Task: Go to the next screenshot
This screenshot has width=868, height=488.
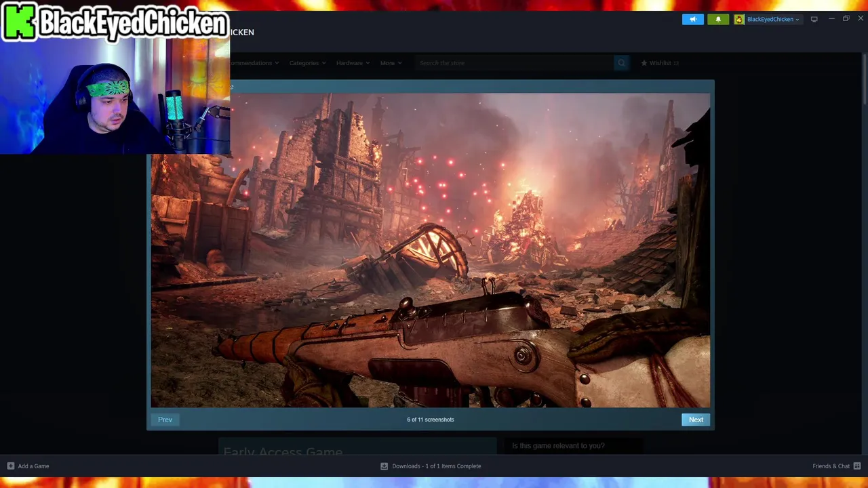Action: click(696, 420)
